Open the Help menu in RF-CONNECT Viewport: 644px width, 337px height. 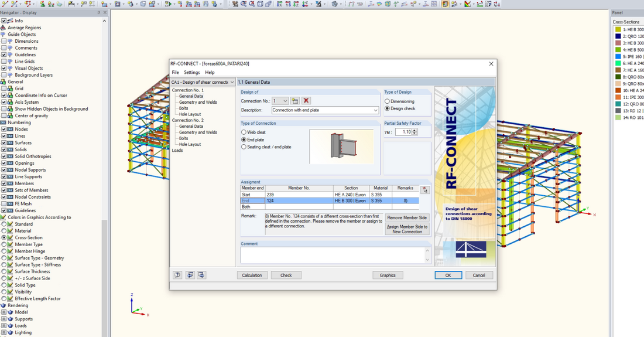pos(210,73)
